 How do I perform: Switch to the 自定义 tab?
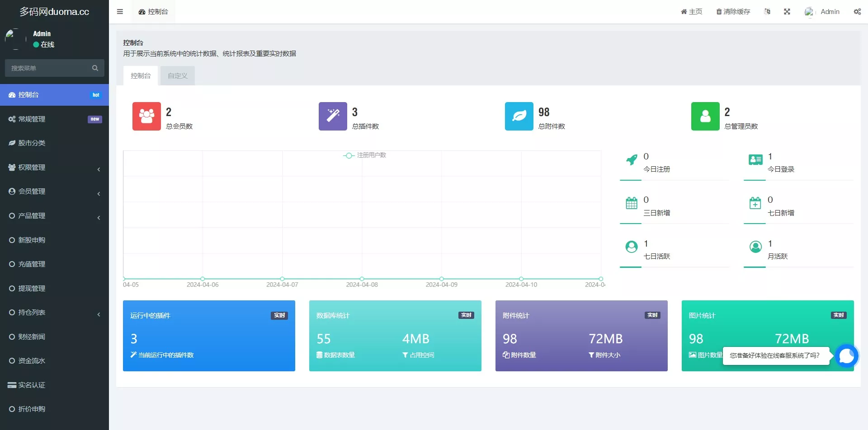click(x=177, y=76)
